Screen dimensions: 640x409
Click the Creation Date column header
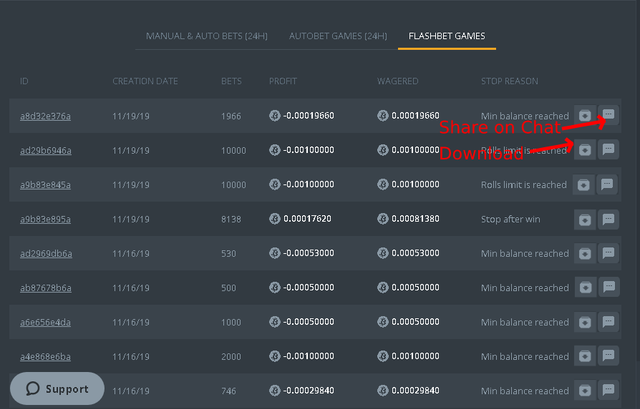(x=145, y=81)
